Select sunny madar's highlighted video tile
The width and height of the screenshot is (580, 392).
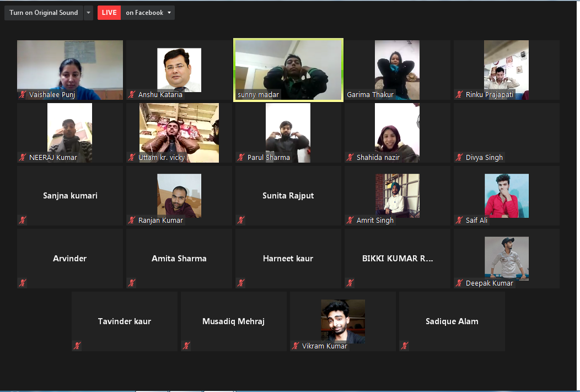click(288, 70)
